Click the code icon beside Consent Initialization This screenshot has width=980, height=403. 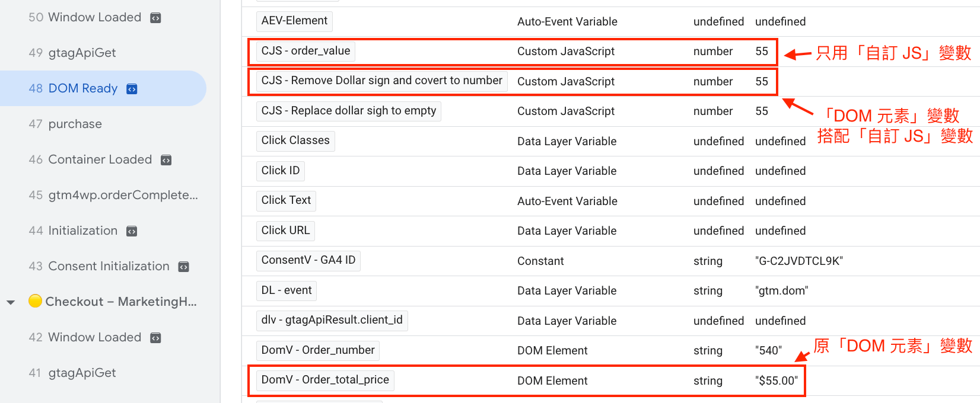[x=184, y=267]
